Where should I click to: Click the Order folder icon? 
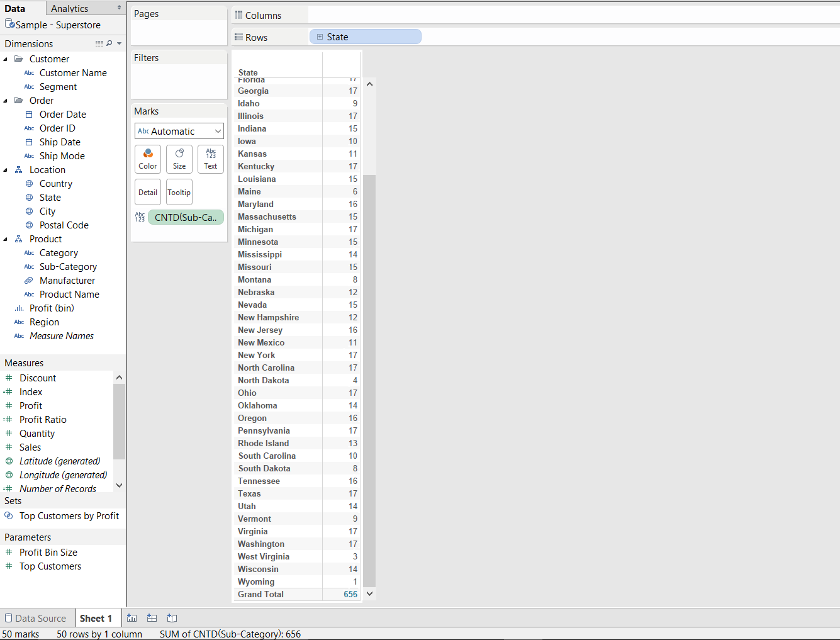[x=19, y=100]
